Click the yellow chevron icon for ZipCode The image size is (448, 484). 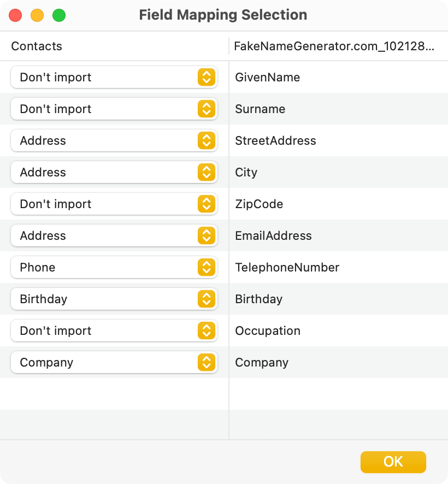point(206,204)
